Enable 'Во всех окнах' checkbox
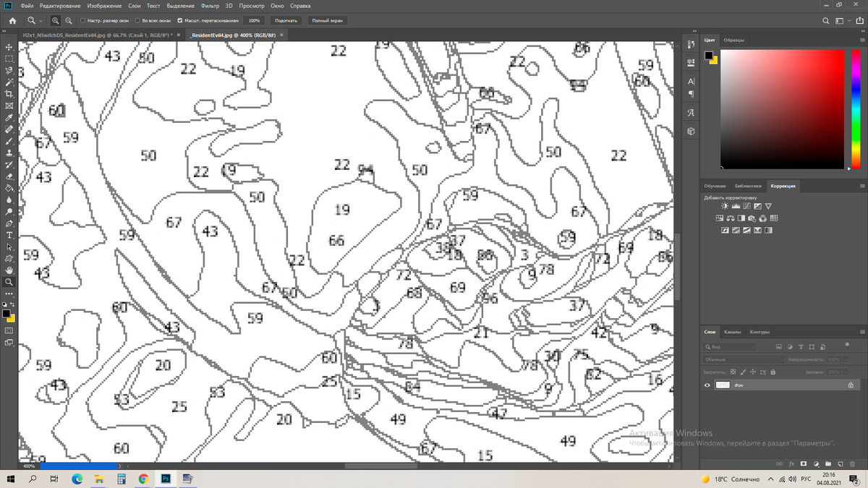 click(137, 20)
